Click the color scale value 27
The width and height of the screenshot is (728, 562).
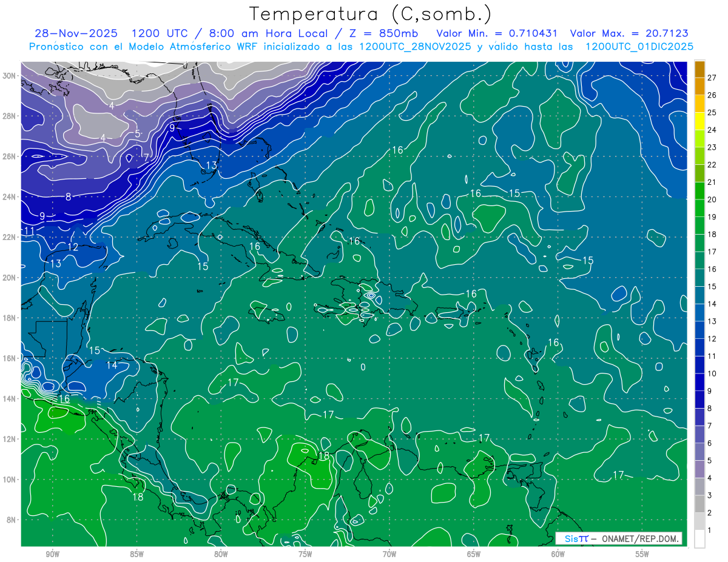tap(713, 78)
